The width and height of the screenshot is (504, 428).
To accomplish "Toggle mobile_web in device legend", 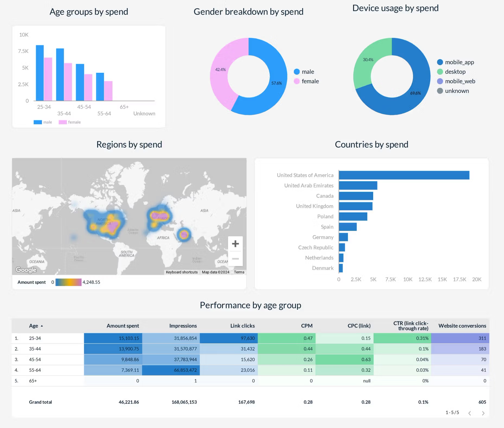I will pyautogui.click(x=456, y=81).
